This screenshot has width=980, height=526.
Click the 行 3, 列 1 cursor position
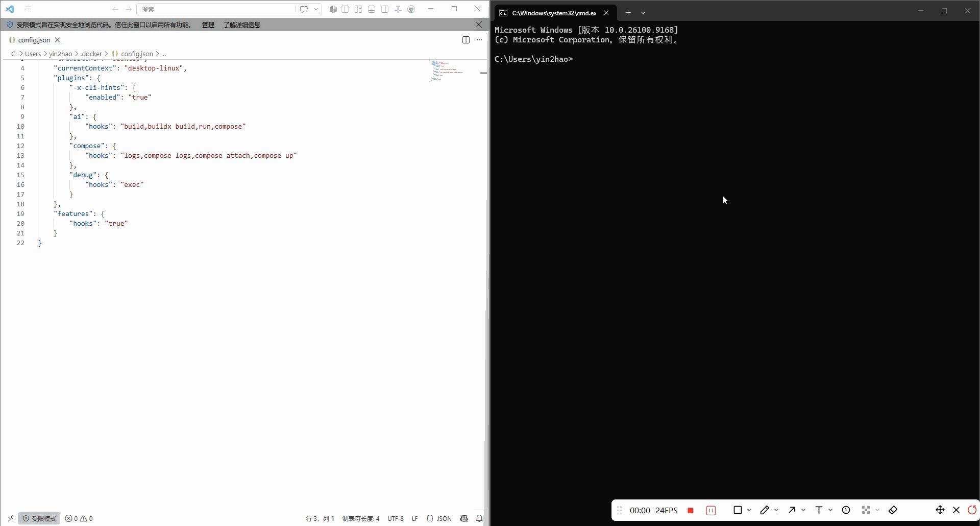point(320,518)
